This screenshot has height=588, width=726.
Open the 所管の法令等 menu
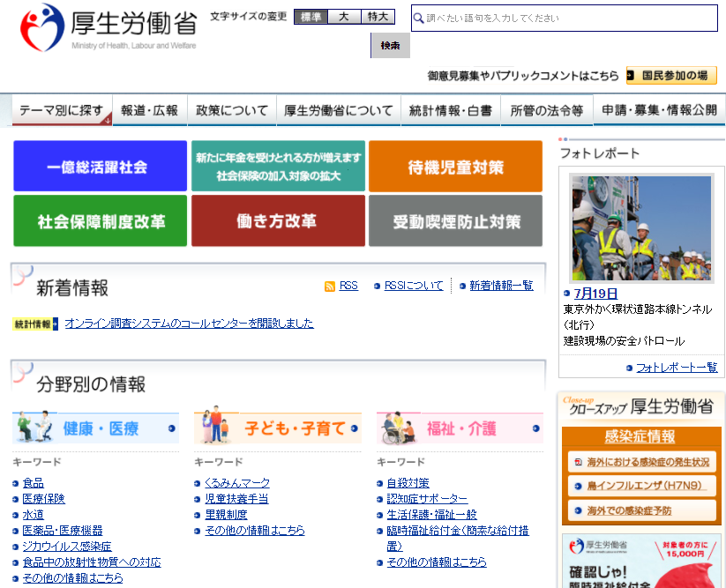pyautogui.click(x=547, y=110)
